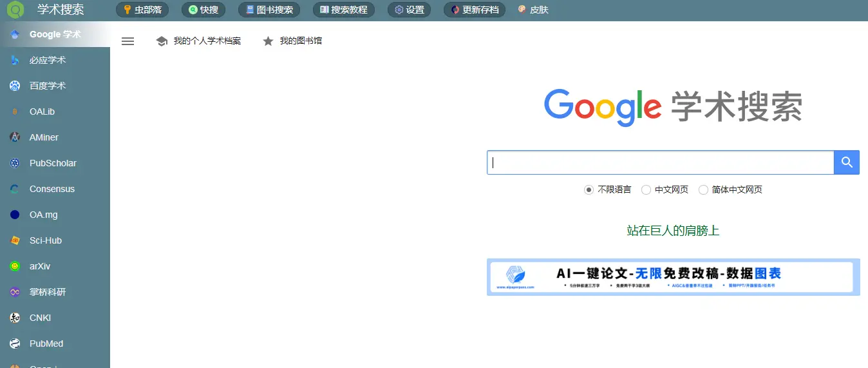Select 必应学术 in the sidebar

(55, 60)
